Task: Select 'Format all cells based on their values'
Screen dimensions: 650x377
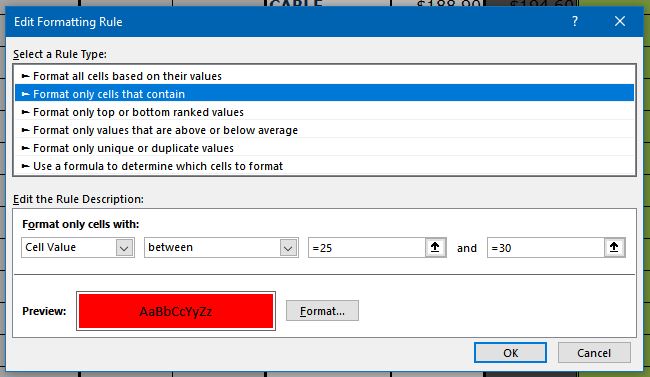Action: (x=324, y=76)
